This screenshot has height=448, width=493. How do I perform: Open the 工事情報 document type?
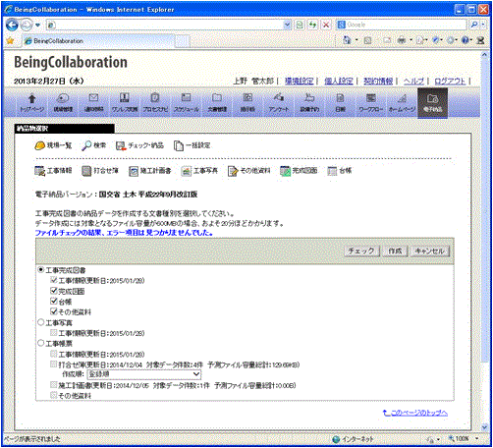point(53,171)
